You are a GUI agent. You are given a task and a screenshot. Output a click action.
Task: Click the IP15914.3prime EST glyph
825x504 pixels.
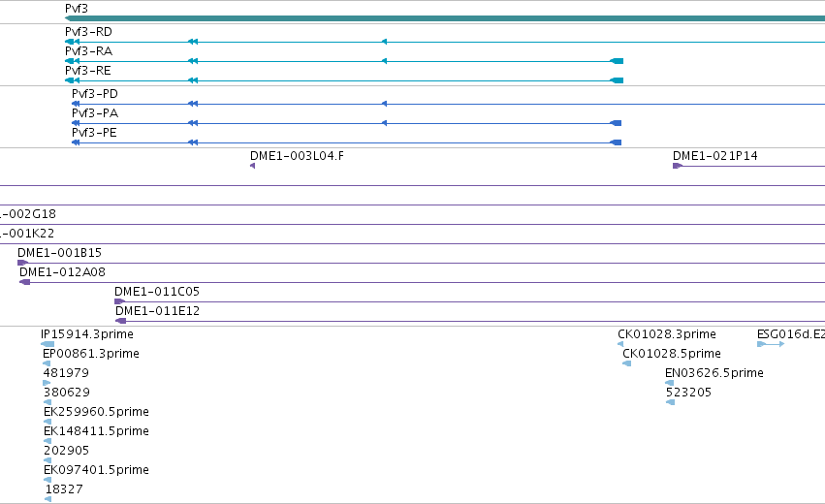click(48, 344)
